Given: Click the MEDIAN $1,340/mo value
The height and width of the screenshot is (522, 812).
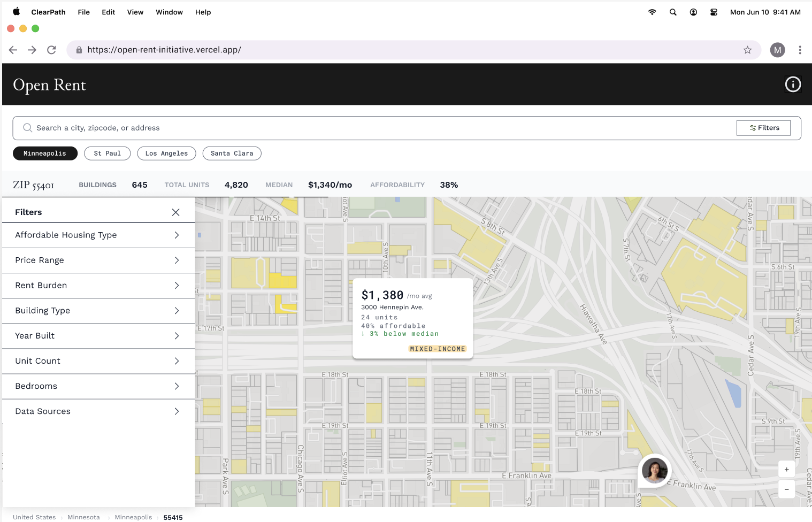Looking at the screenshot, I should [330, 185].
